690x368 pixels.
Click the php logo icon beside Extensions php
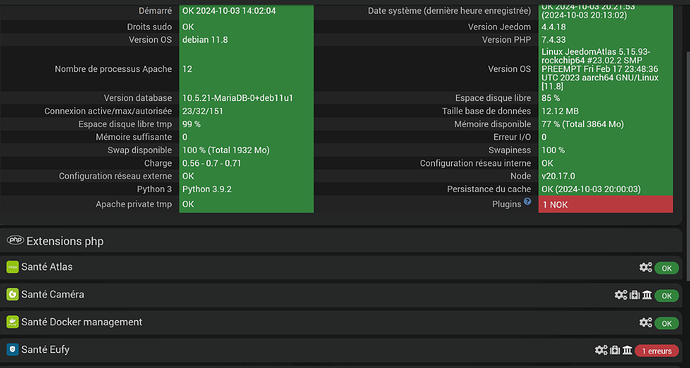tap(15, 240)
